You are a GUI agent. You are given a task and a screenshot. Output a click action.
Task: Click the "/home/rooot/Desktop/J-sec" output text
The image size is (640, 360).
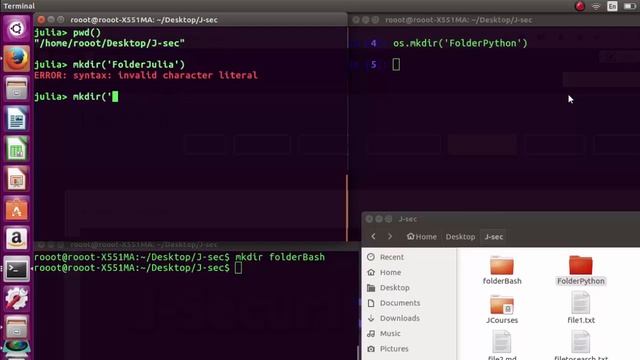[109, 43]
